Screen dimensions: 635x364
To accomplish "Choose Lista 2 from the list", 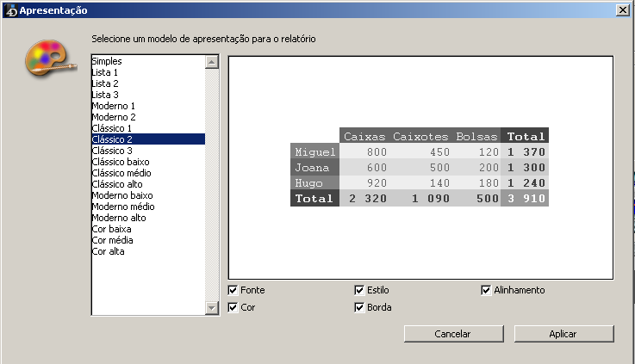I will tap(105, 83).
